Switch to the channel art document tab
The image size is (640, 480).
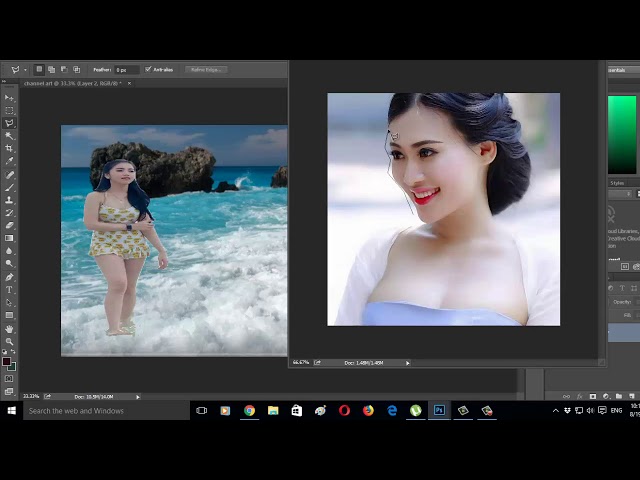pyautogui.click(x=72, y=83)
